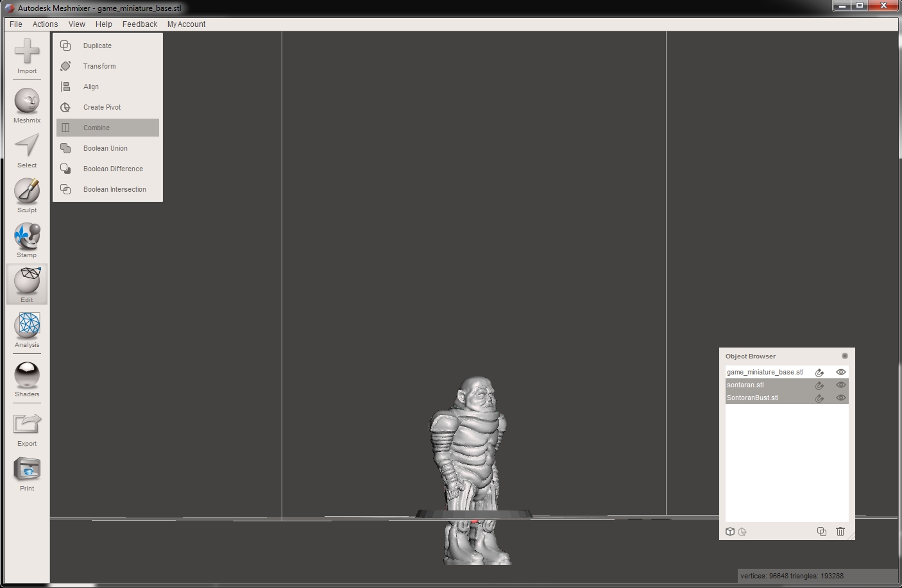902x588 pixels.
Task: Open the Feedback menu
Action: point(140,24)
